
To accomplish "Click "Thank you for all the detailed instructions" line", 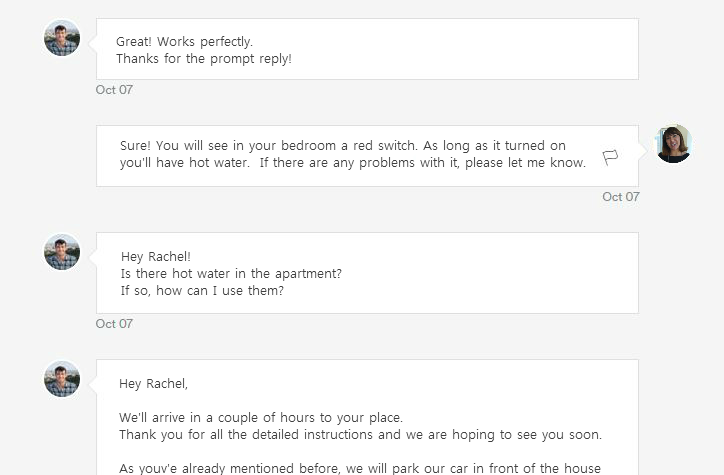I will pyautogui.click(x=360, y=434).
